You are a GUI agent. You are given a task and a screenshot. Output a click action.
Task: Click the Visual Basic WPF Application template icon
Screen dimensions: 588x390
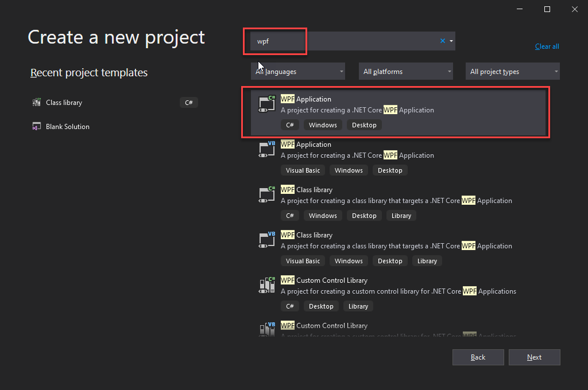point(266,149)
